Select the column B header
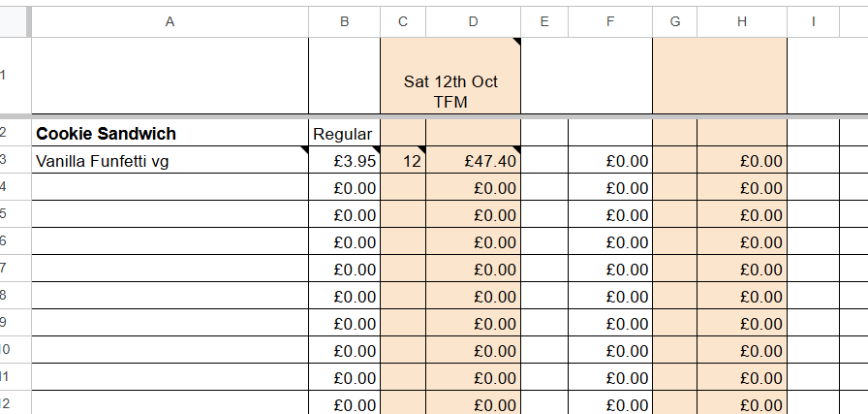 [344, 21]
